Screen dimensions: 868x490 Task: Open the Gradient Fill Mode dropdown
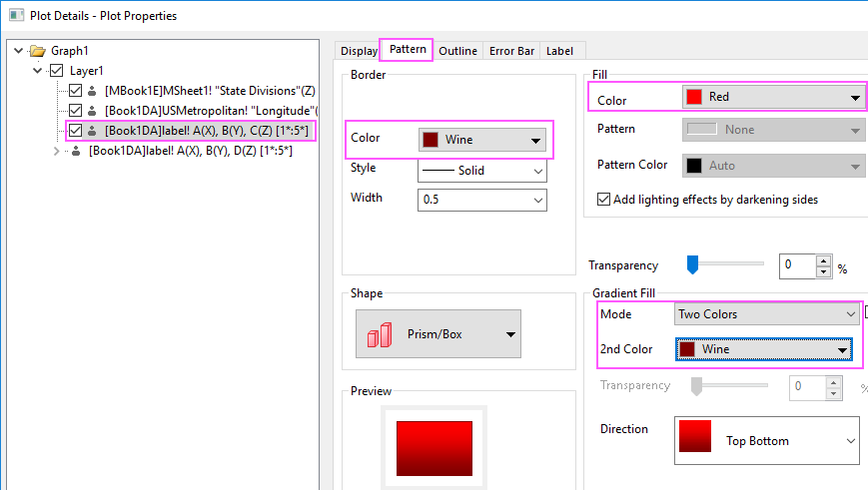click(x=767, y=314)
